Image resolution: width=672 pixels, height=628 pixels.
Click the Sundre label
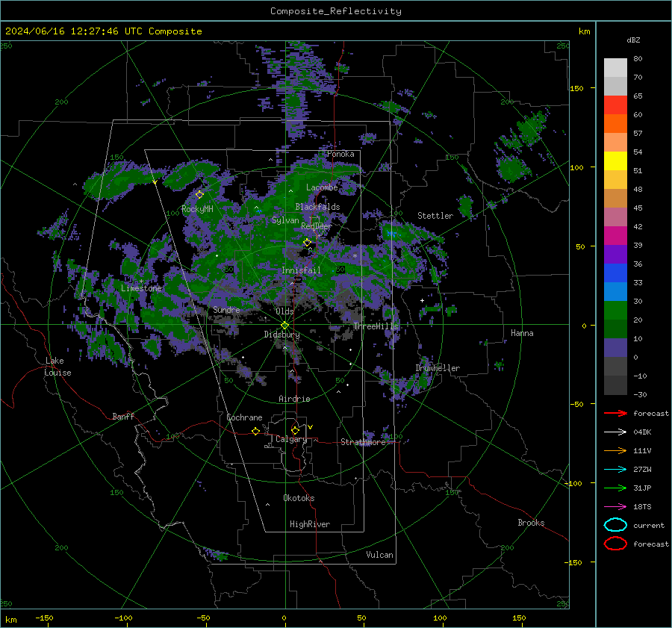(226, 309)
